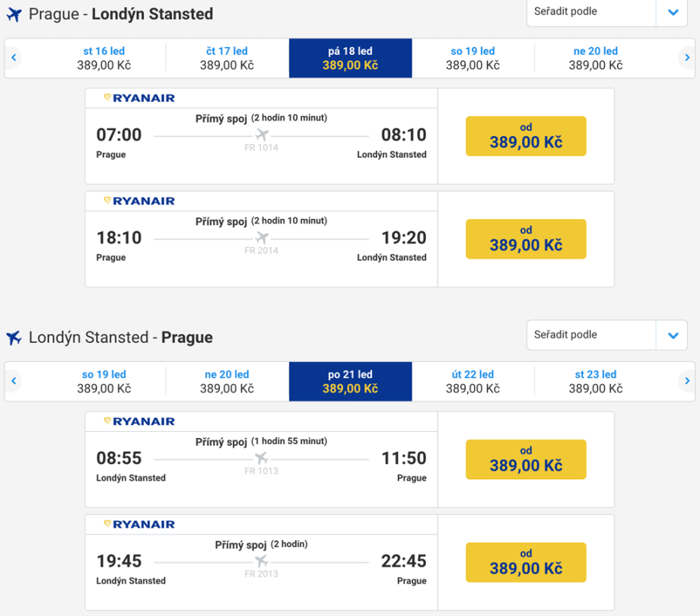
Task: Show earlier outbound dates with the left arrow
Action: tap(14, 58)
